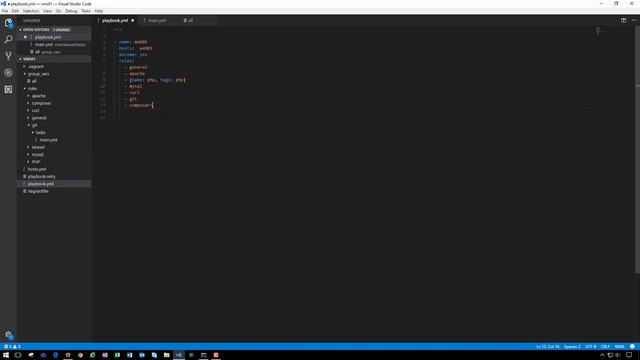Expand the php role folder

[x=29, y=162]
